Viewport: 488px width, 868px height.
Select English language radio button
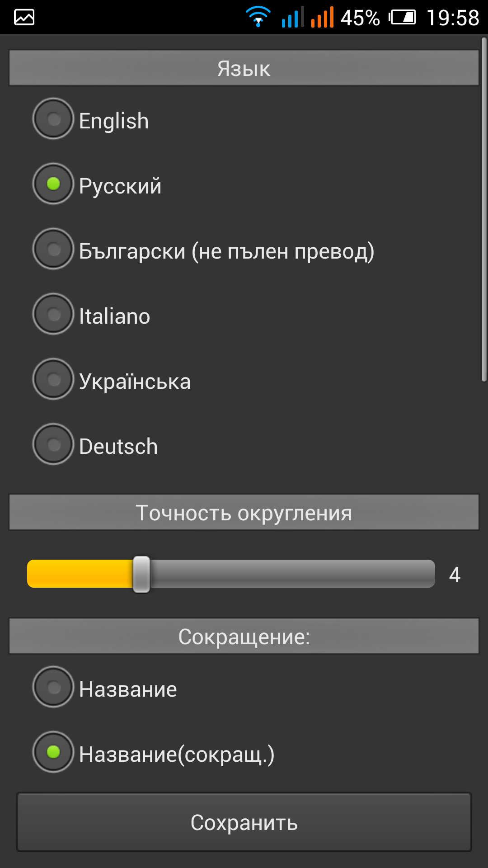(x=53, y=119)
